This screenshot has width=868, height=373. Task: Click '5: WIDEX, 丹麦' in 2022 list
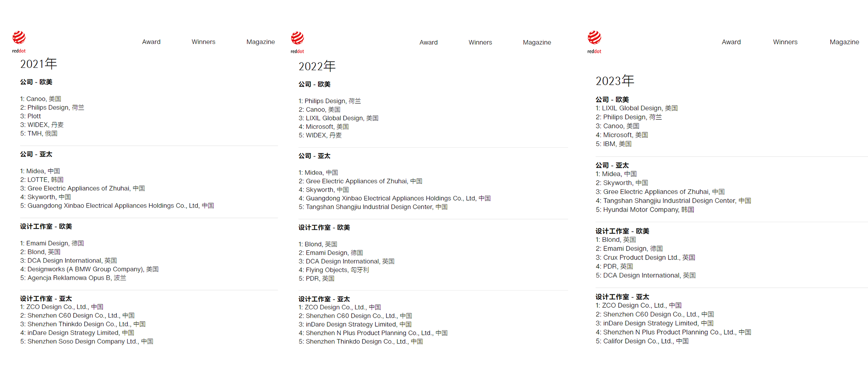click(320, 135)
